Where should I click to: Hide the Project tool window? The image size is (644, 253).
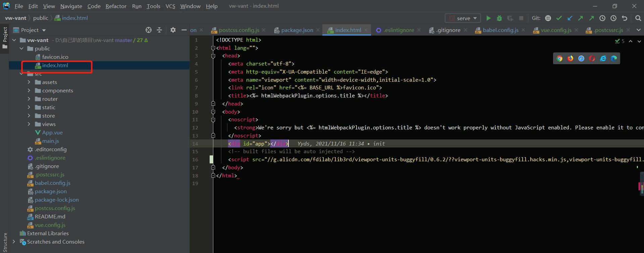tap(184, 30)
